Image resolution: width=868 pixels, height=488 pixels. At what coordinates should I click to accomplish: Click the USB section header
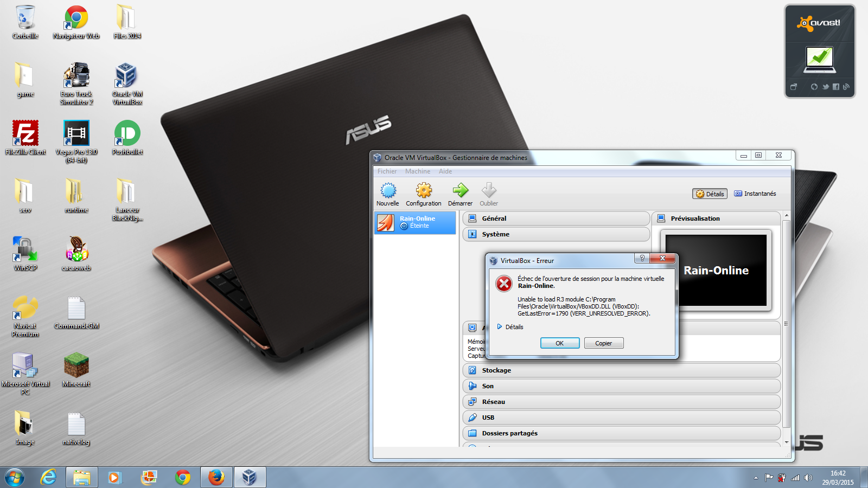click(x=621, y=418)
